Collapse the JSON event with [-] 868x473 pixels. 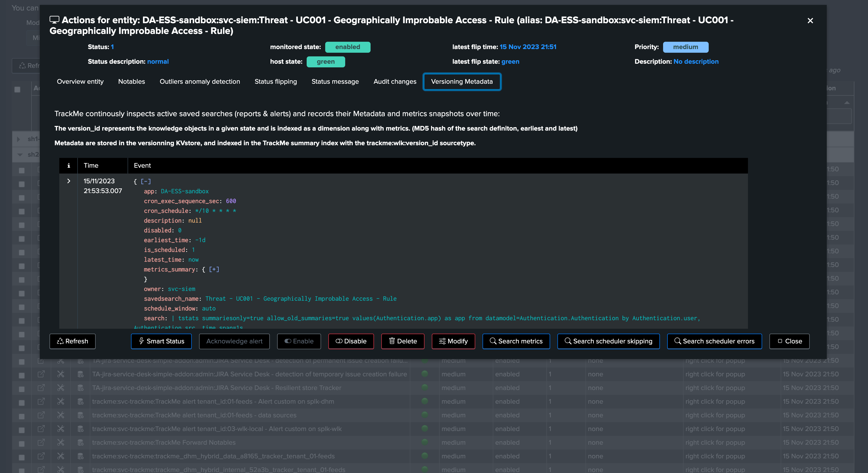[x=146, y=181]
